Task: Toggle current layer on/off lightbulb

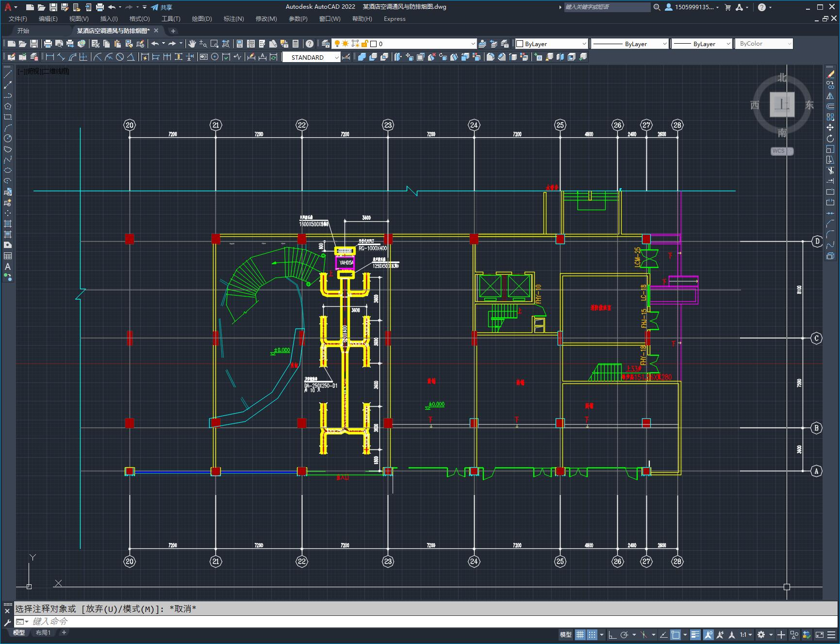Action: tap(337, 44)
